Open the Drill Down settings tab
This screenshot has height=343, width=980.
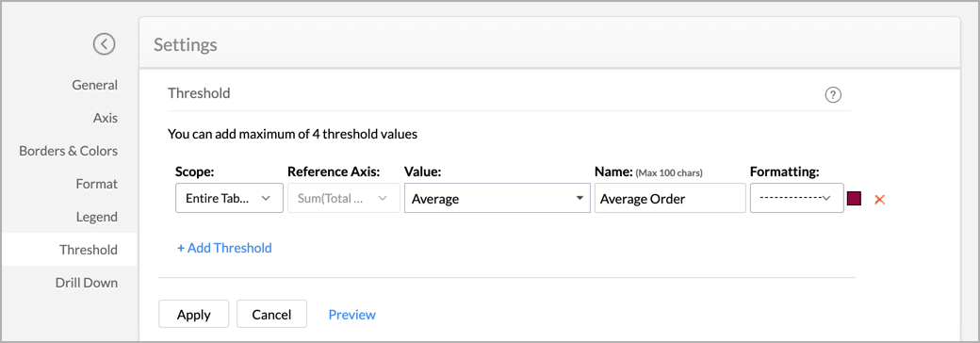click(87, 283)
